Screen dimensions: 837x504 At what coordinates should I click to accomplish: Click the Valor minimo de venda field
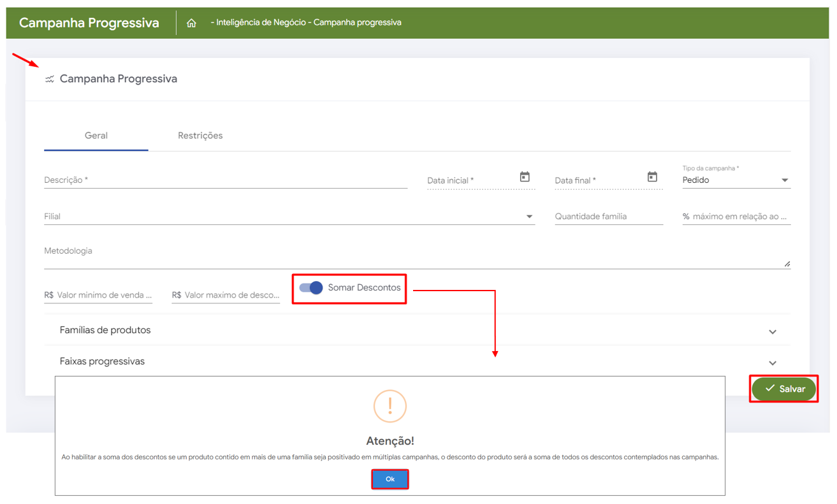pyautogui.click(x=104, y=295)
